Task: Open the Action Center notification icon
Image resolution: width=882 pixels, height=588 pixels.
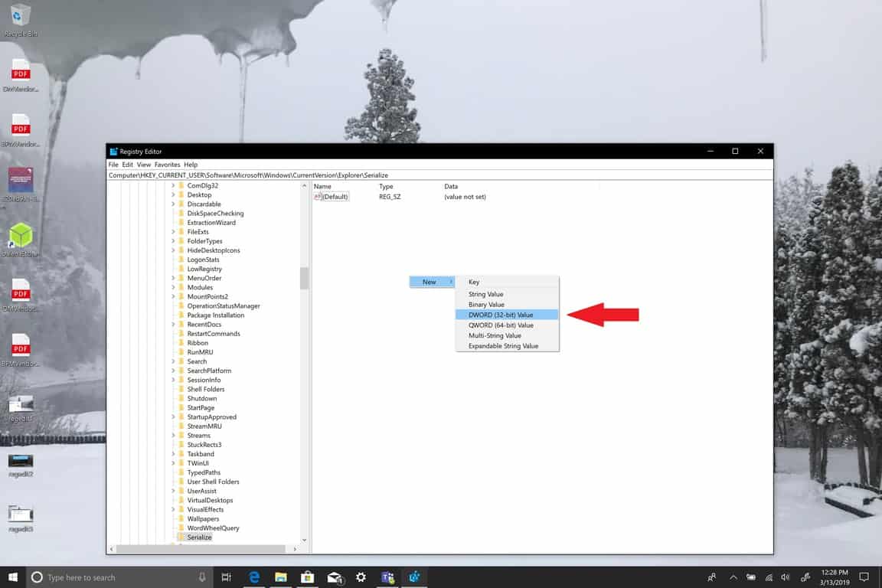Action: coord(864,577)
